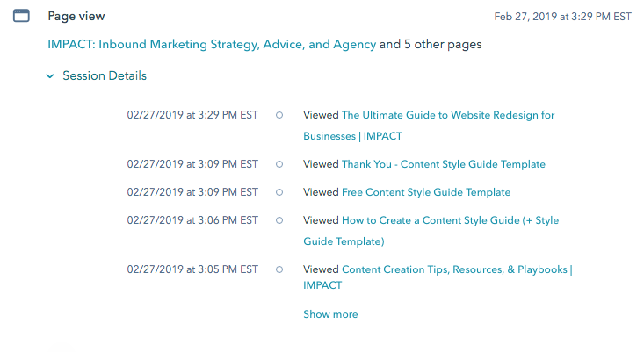Screen dimensions: 644x352
Task: Click the Page view heading
Action: pos(76,16)
